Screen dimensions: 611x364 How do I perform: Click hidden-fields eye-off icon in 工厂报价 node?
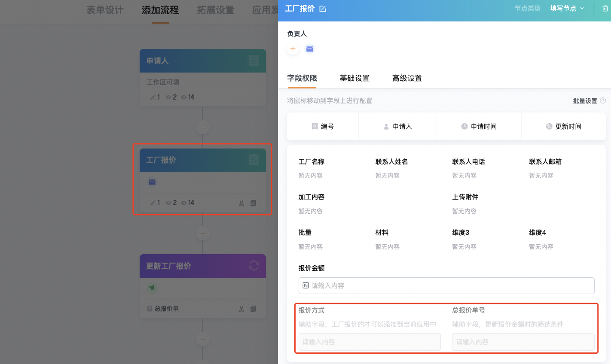[x=168, y=203]
